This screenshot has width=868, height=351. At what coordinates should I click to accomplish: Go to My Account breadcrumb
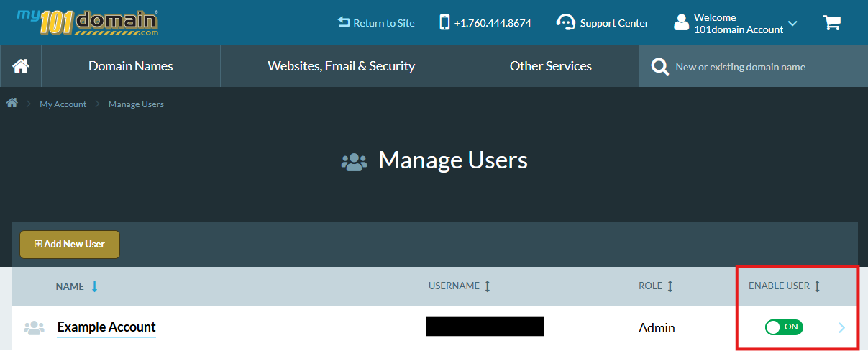[x=63, y=104]
